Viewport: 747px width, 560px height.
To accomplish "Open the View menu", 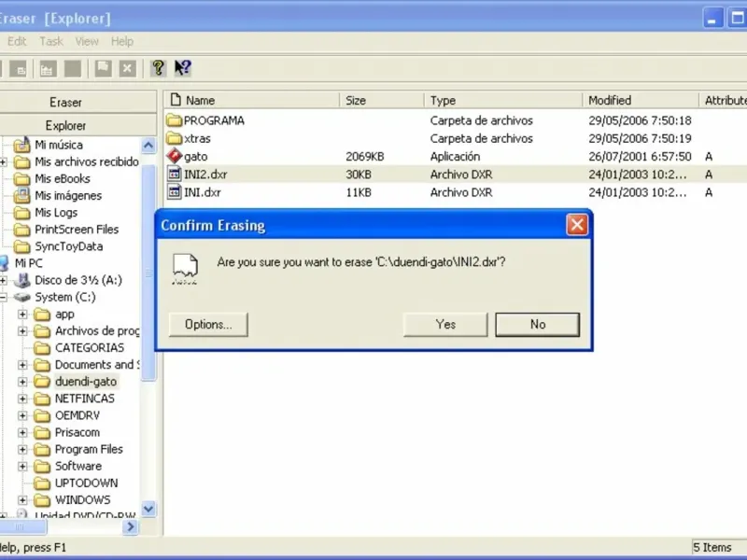I will pyautogui.click(x=87, y=41).
